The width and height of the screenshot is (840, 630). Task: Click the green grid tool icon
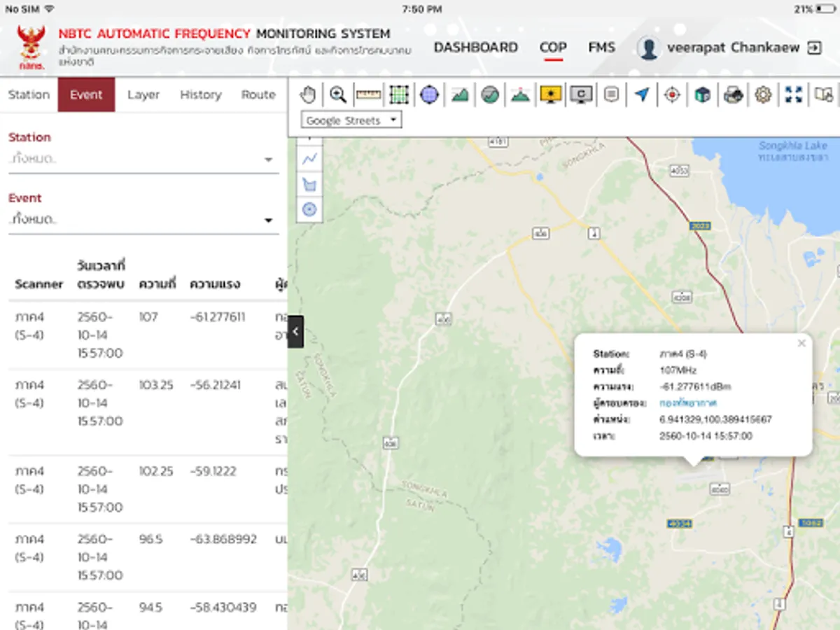coord(399,94)
